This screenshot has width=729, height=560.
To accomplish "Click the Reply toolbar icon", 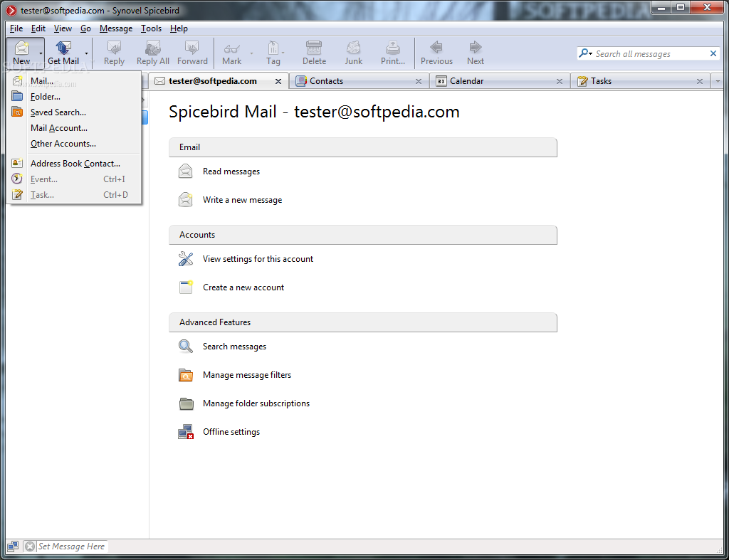I will pyautogui.click(x=114, y=48).
